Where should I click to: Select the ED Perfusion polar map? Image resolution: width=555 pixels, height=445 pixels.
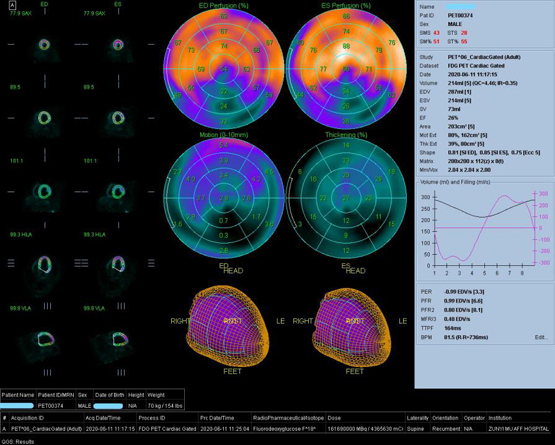[x=224, y=69]
